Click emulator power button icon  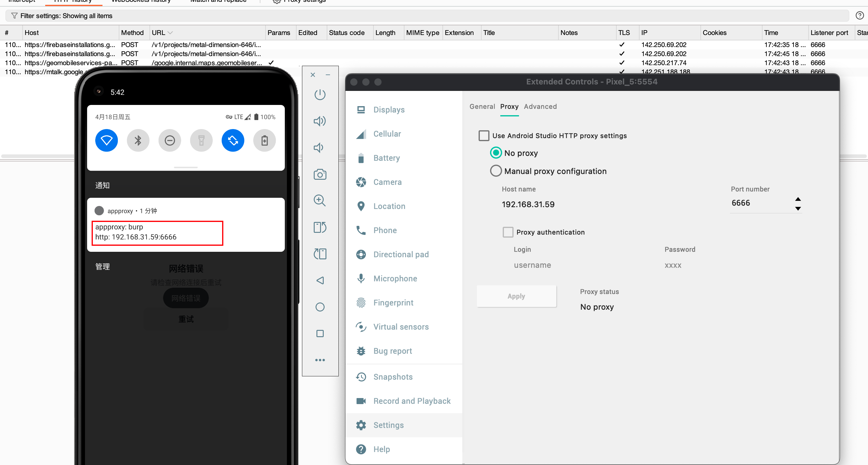pos(320,94)
